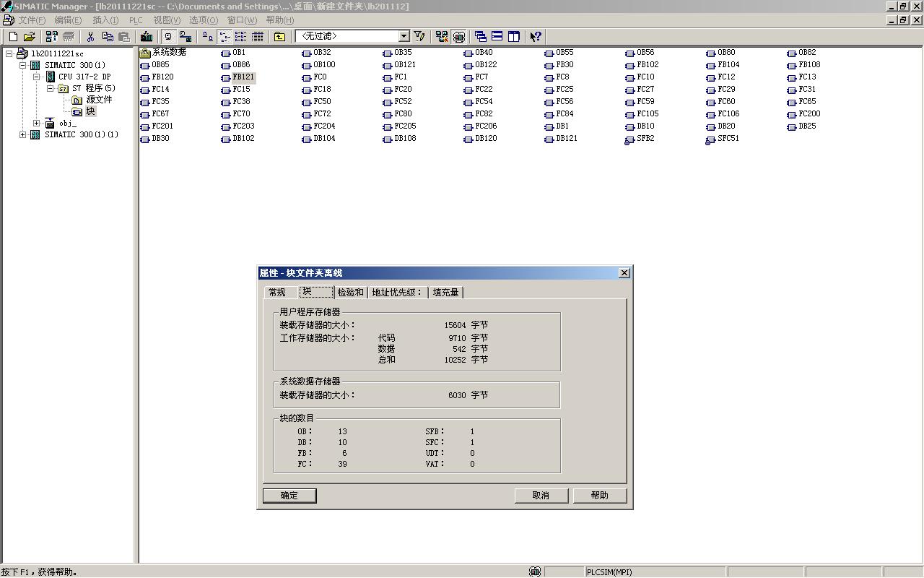Open the PLC menu

[x=136, y=20]
